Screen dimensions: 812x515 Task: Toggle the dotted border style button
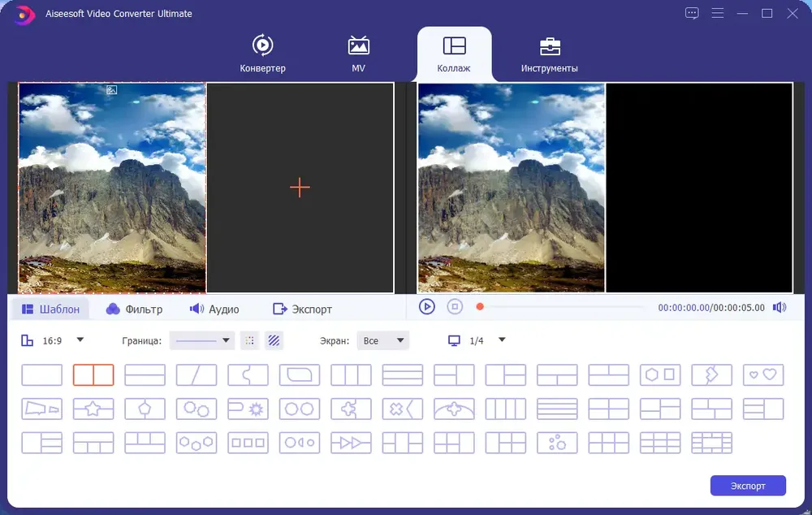[250, 340]
